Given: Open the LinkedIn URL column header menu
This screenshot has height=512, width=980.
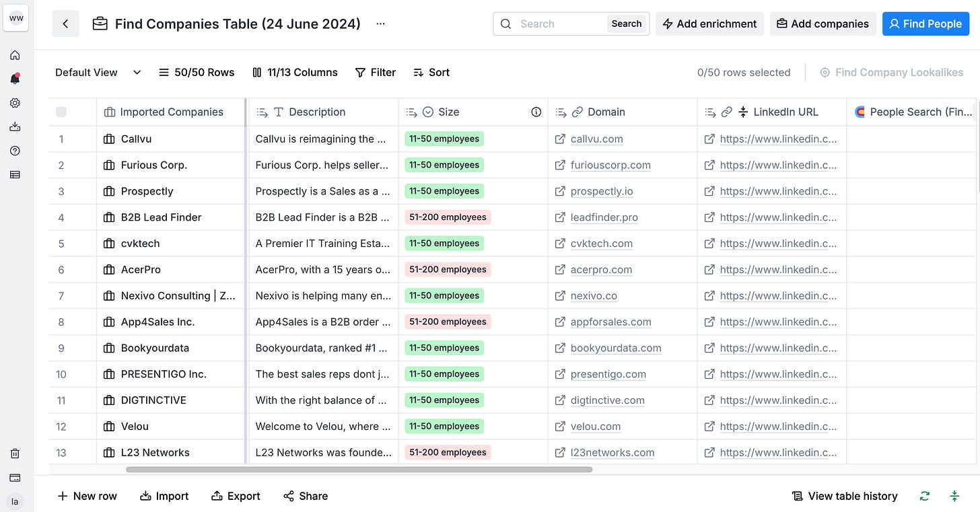Looking at the screenshot, I should coord(772,112).
